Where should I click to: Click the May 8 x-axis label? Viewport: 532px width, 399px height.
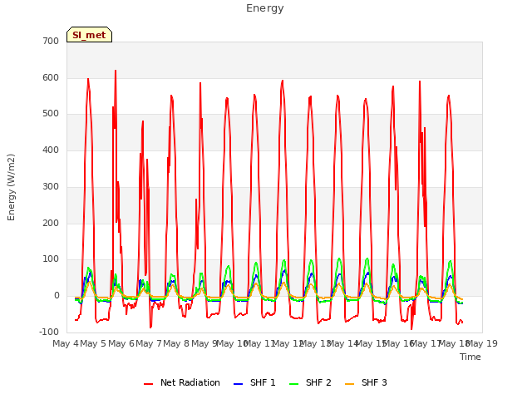click(176, 343)
